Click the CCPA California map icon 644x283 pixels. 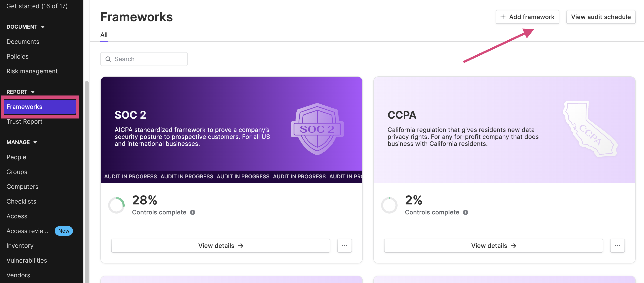[590, 129]
